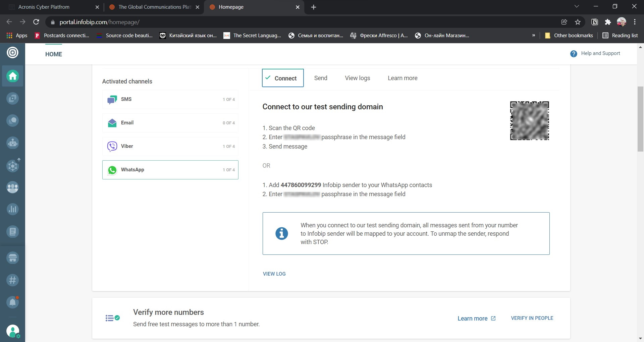Click the SMS channel icon
The width and height of the screenshot is (644, 342).
tap(112, 100)
